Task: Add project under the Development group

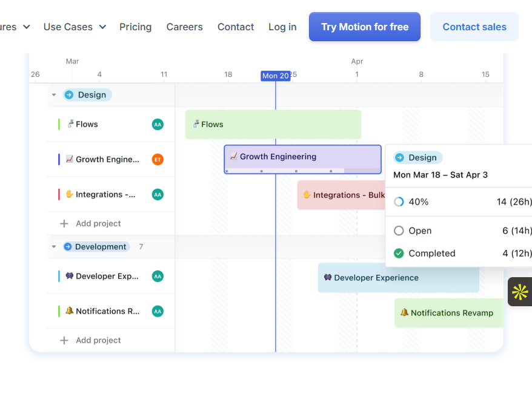Action: click(x=98, y=341)
